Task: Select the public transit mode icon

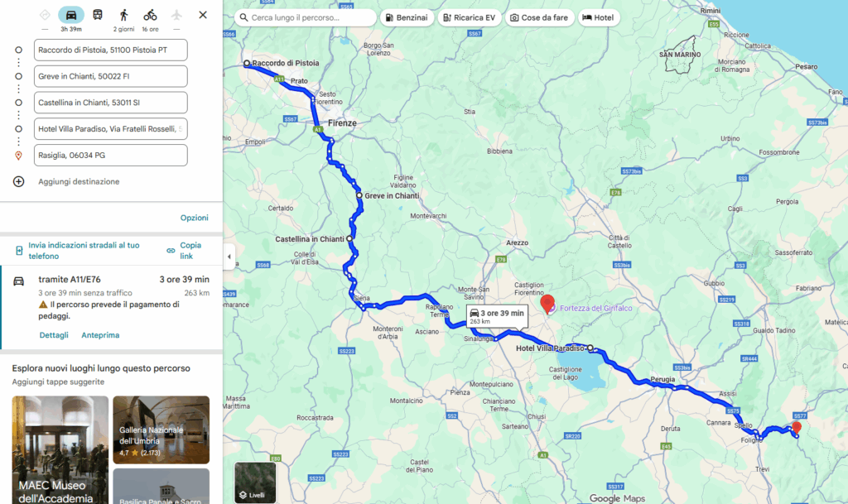Action: tap(98, 15)
